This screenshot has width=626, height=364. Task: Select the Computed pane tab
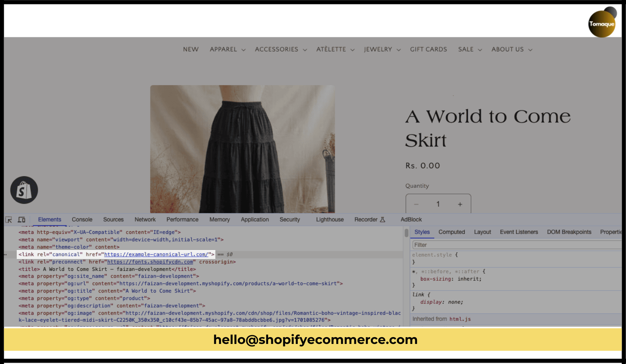[452, 232]
